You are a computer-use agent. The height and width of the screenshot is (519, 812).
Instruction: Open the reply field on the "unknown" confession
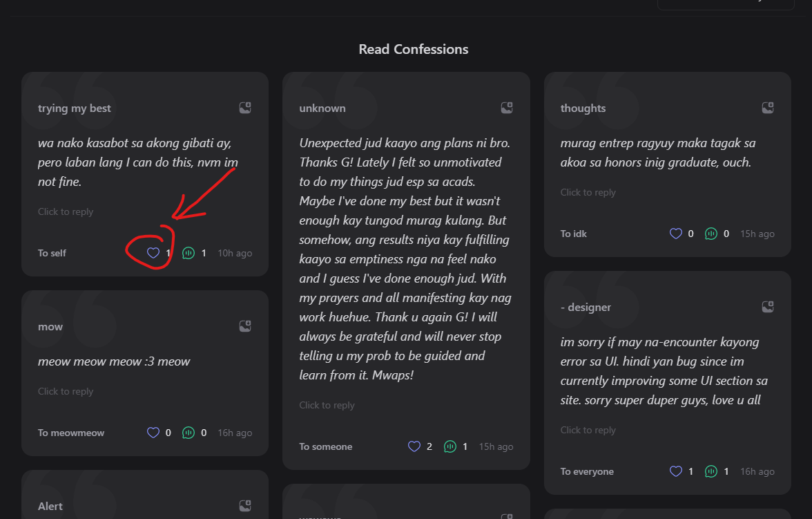click(327, 405)
